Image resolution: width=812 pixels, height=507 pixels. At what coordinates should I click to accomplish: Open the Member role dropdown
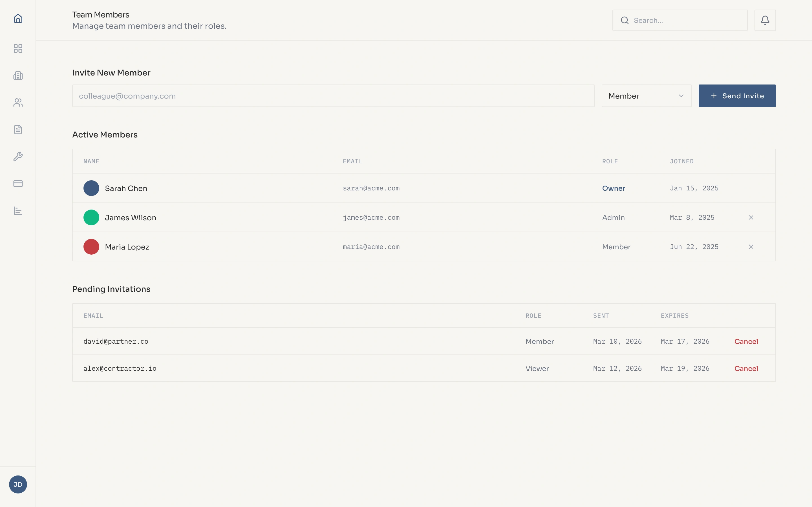(x=646, y=96)
